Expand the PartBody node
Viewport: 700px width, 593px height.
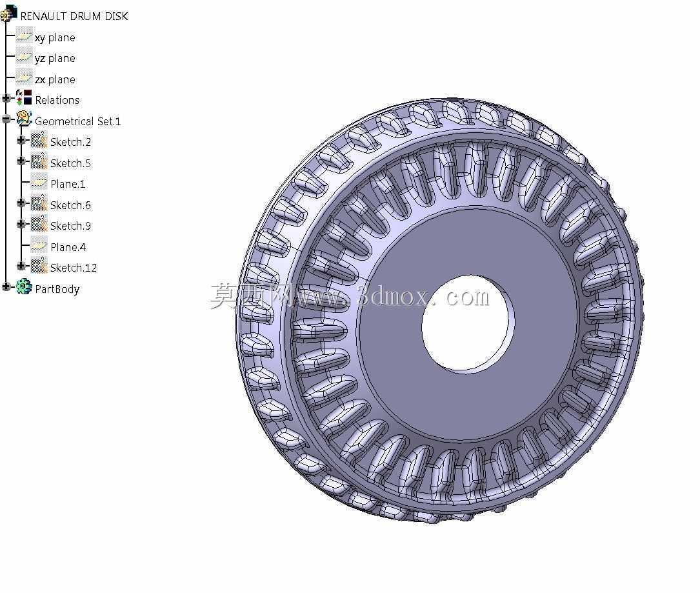(x=6, y=287)
